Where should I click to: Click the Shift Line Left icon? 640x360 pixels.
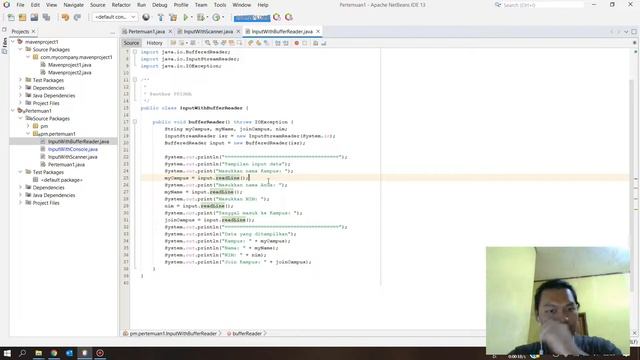pyautogui.click(x=278, y=43)
